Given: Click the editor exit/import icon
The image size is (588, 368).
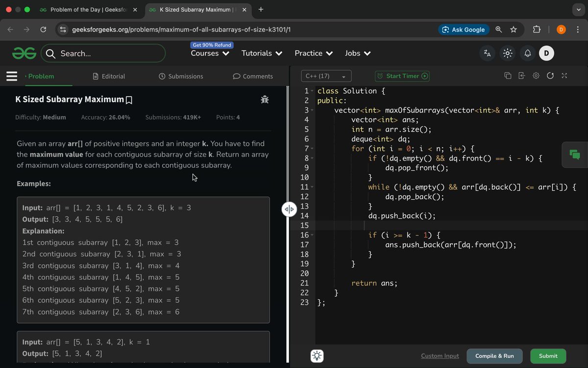Looking at the screenshot, I should point(521,76).
